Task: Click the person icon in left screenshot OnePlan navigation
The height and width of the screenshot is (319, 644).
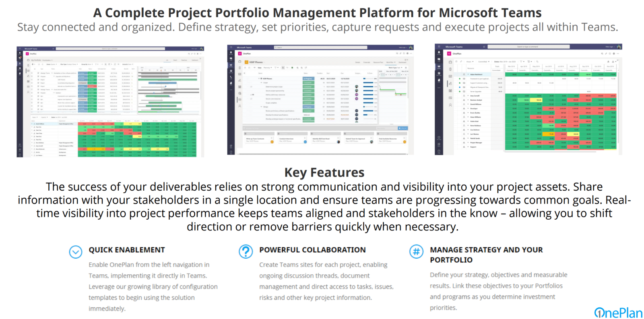Action: click(28, 92)
